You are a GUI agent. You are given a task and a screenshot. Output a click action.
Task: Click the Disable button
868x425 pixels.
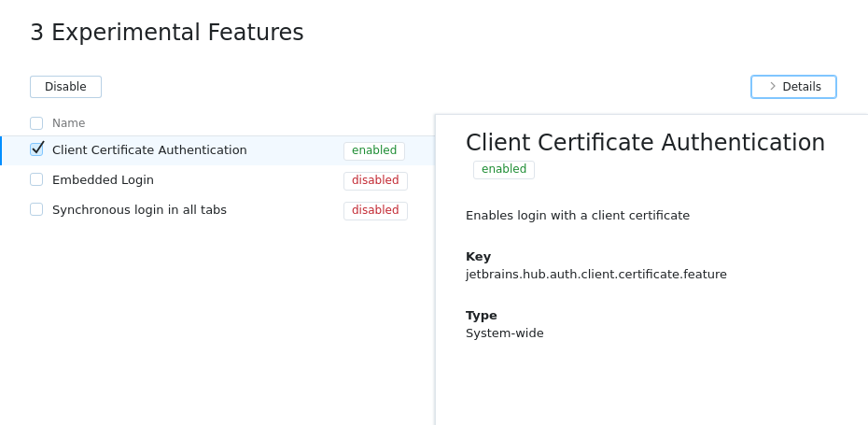coord(65,87)
